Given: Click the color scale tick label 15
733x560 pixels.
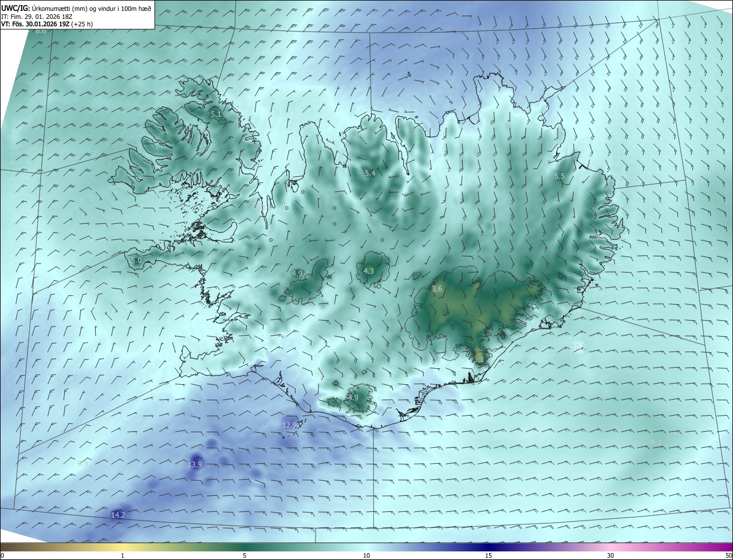Looking at the screenshot, I should pyautogui.click(x=488, y=555).
